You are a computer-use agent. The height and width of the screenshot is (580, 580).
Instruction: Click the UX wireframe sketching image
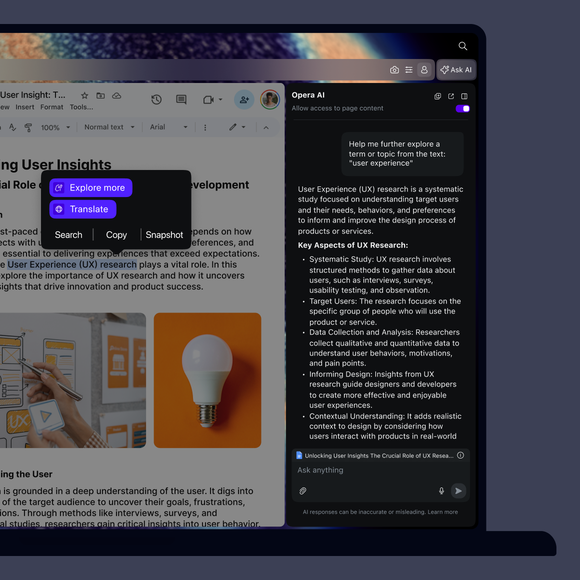point(73,380)
